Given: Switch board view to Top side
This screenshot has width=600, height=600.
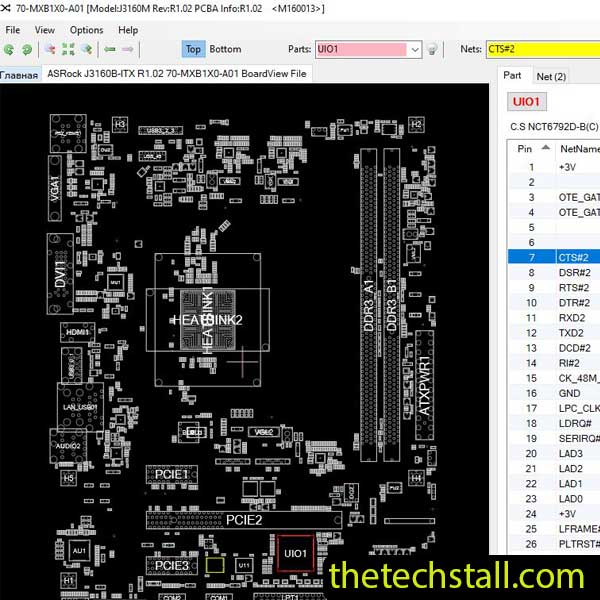Looking at the screenshot, I should [193, 49].
